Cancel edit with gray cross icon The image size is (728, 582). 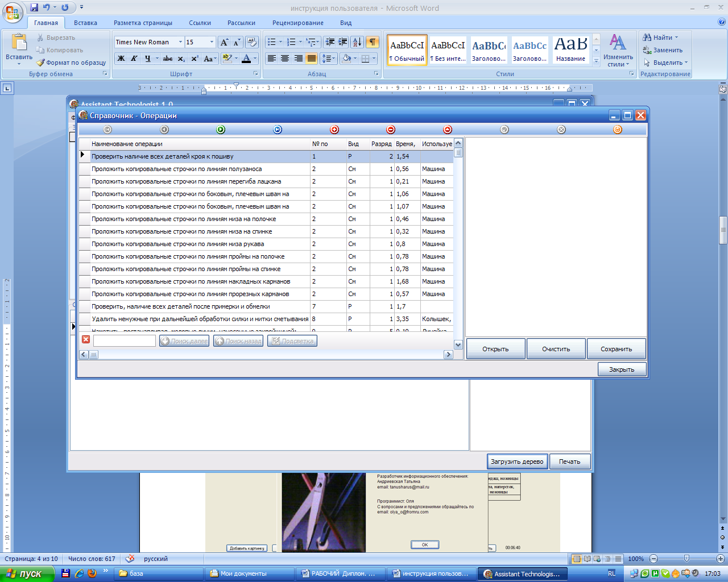(x=561, y=130)
